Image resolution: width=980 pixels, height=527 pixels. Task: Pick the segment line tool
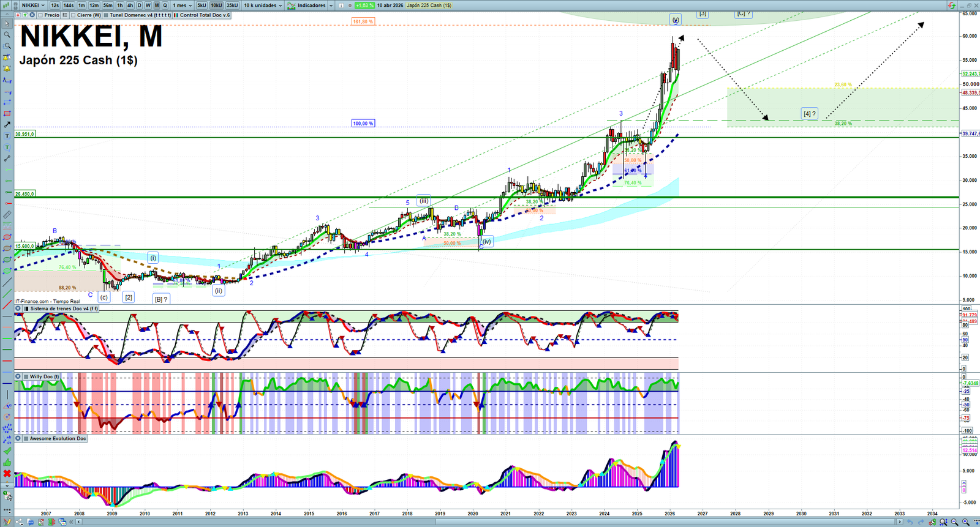point(7,159)
